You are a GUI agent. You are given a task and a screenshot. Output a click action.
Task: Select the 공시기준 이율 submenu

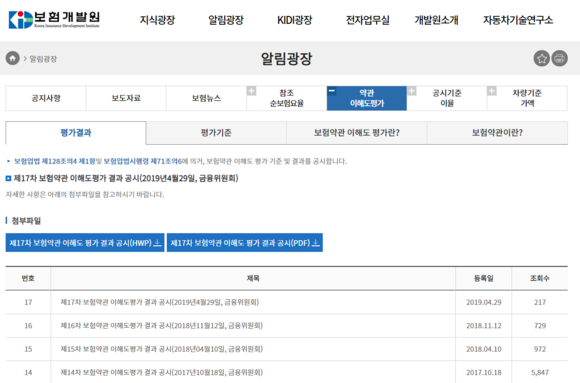pyautogui.click(x=447, y=98)
